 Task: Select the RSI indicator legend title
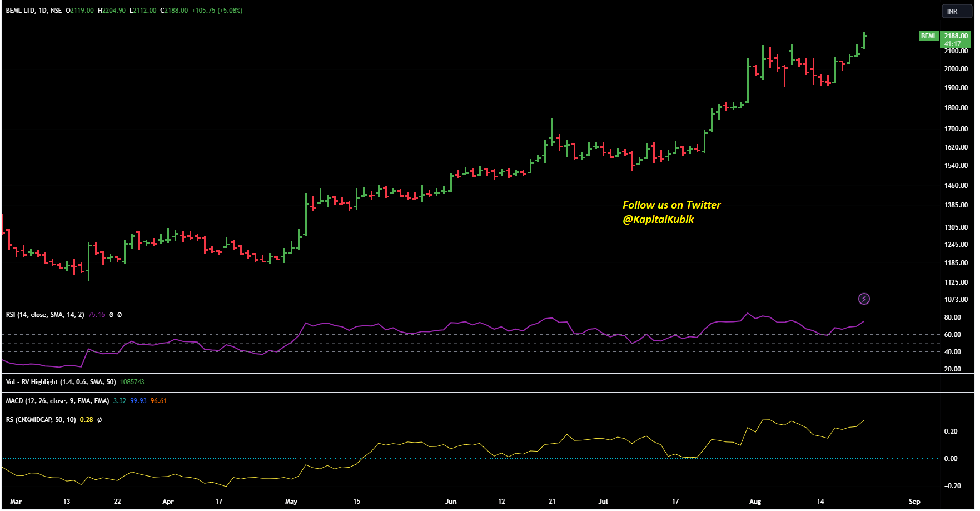(44, 315)
